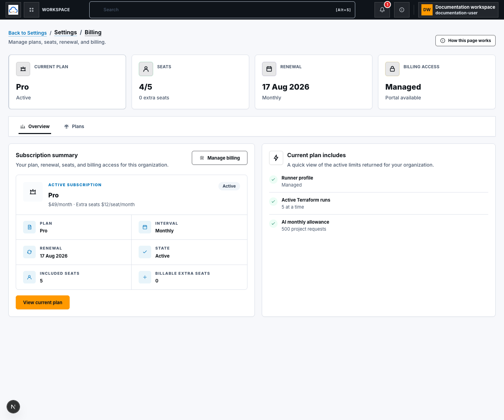Click the green check beside AI monthly allowance

(x=273, y=224)
